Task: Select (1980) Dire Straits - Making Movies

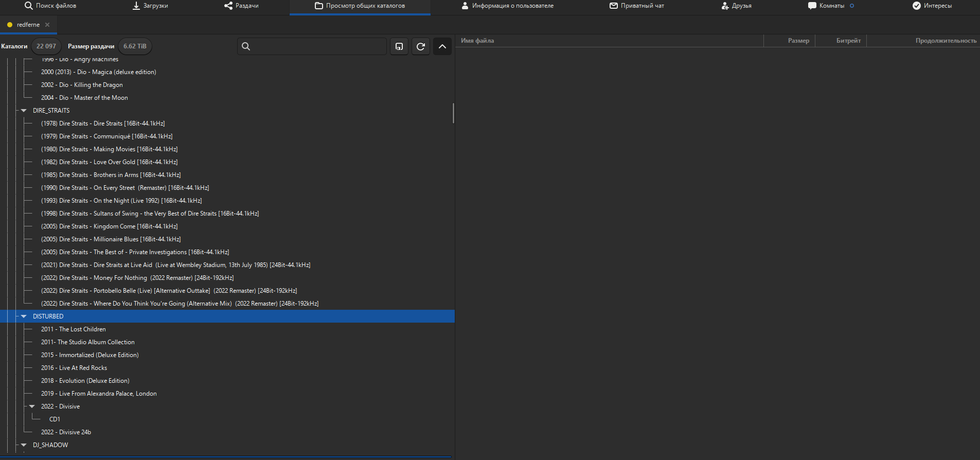Action: point(110,149)
